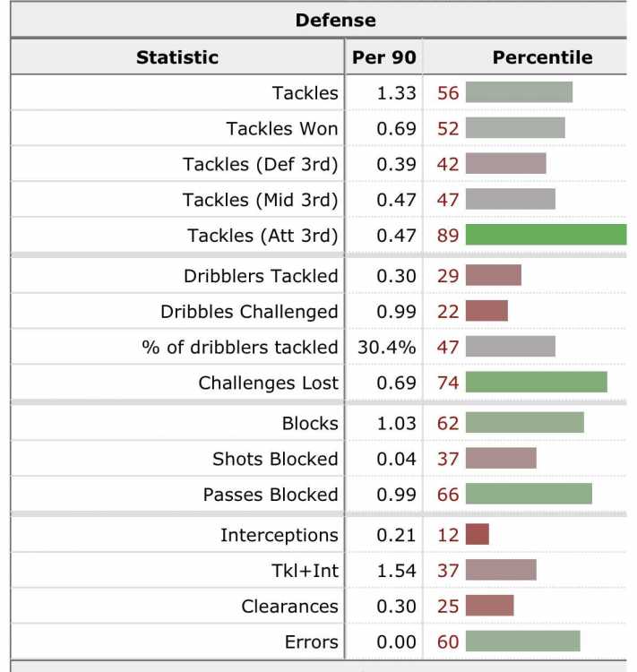Screen dimensions: 637x672
Task: Select the Shots Blocked statistic label
Action: click(x=275, y=459)
